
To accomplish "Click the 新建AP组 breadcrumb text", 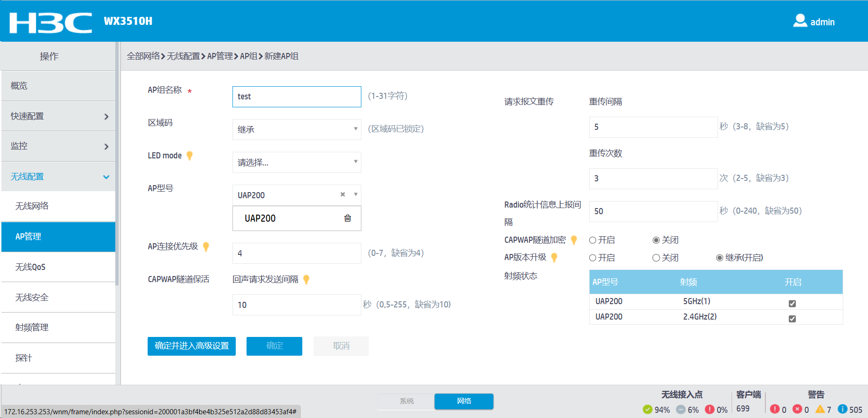I will [x=281, y=56].
